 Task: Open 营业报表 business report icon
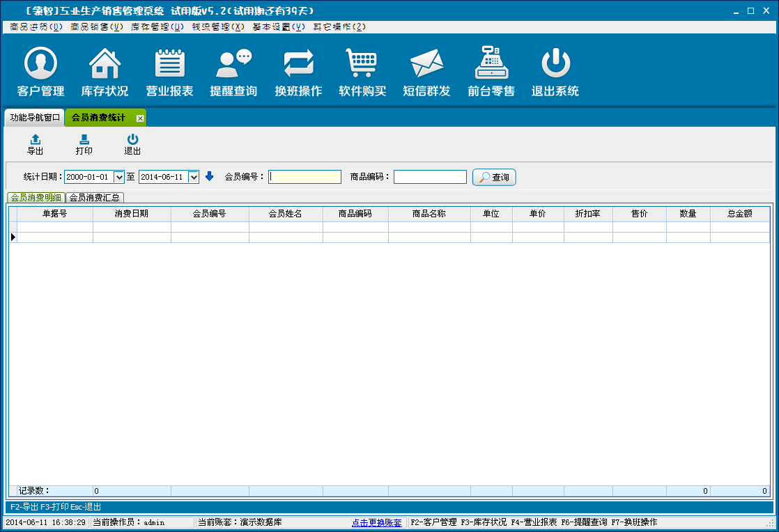click(169, 65)
